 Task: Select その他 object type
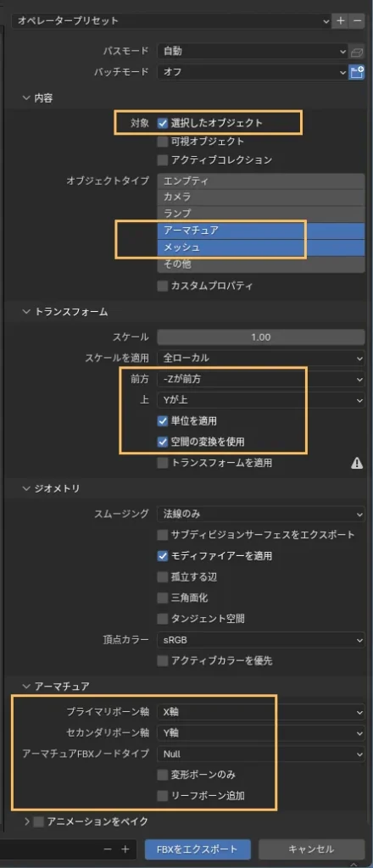pos(260,264)
